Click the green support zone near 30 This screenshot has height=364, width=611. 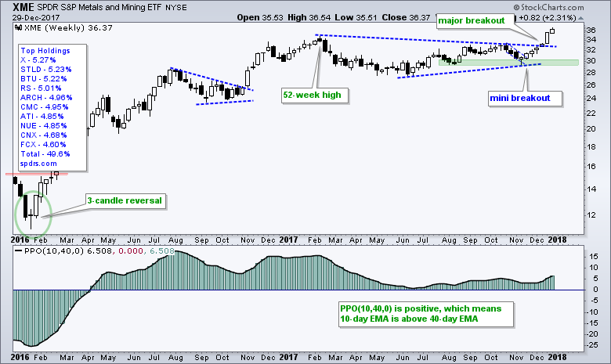pos(508,63)
